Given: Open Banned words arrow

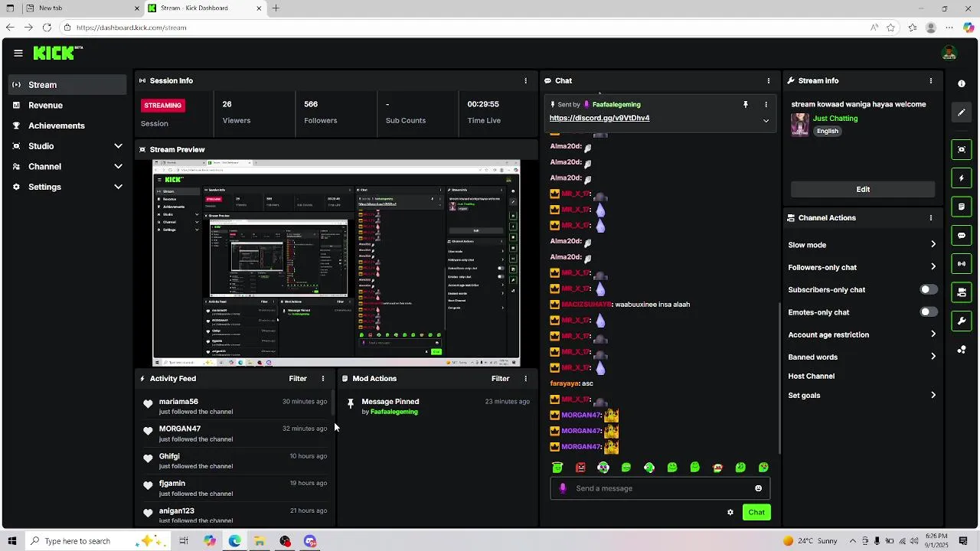Looking at the screenshot, I should [x=933, y=357].
